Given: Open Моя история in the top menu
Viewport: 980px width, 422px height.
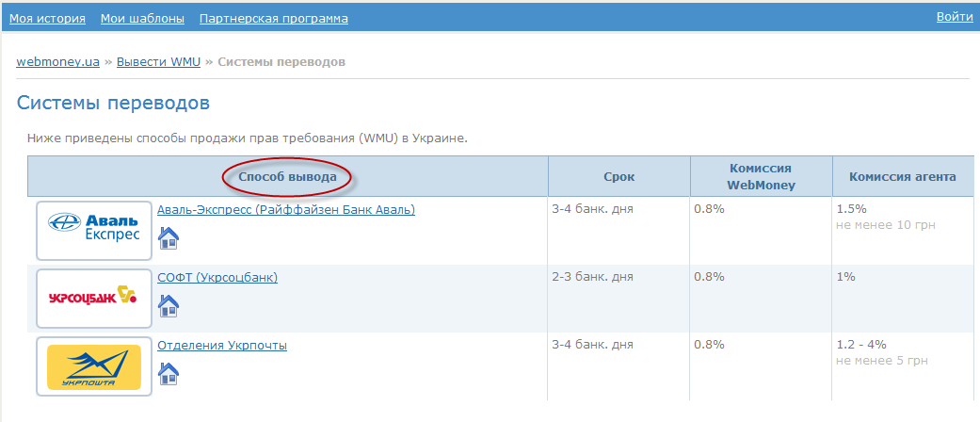Looking at the screenshot, I should pos(47,18).
